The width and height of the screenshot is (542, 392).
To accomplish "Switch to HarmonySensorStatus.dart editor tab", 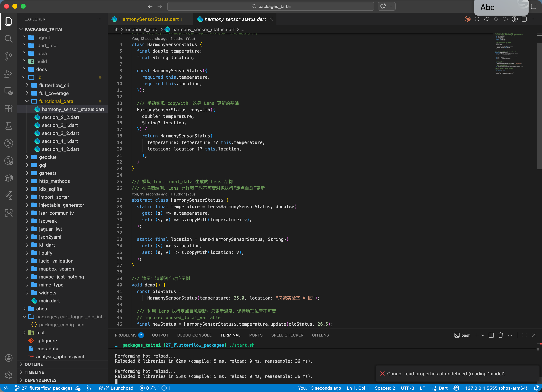I will (x=149, y=19).
